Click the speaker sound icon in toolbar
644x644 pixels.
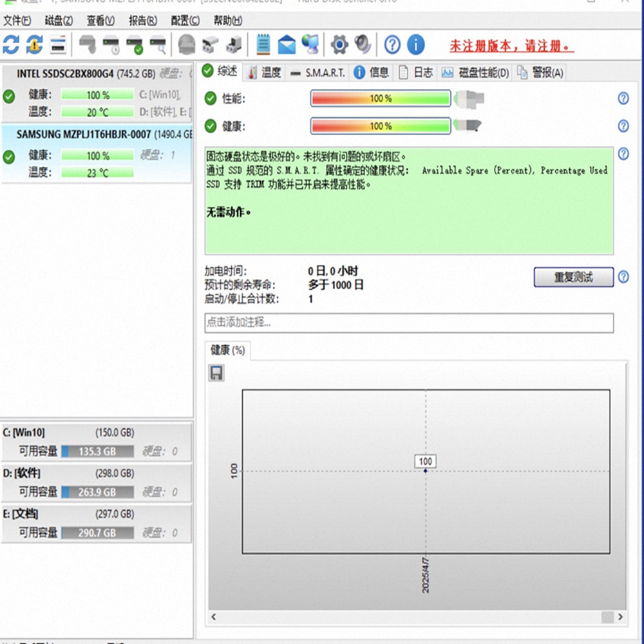(x=363, y=44)
